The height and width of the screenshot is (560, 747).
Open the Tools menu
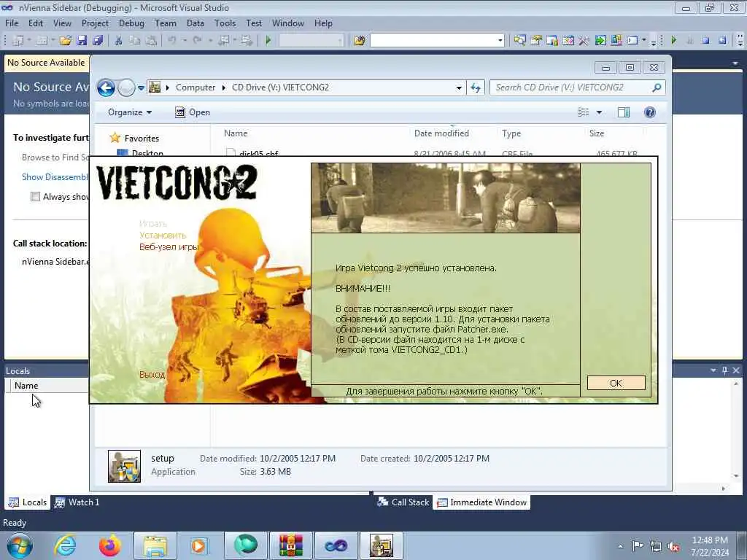point(225,23)
